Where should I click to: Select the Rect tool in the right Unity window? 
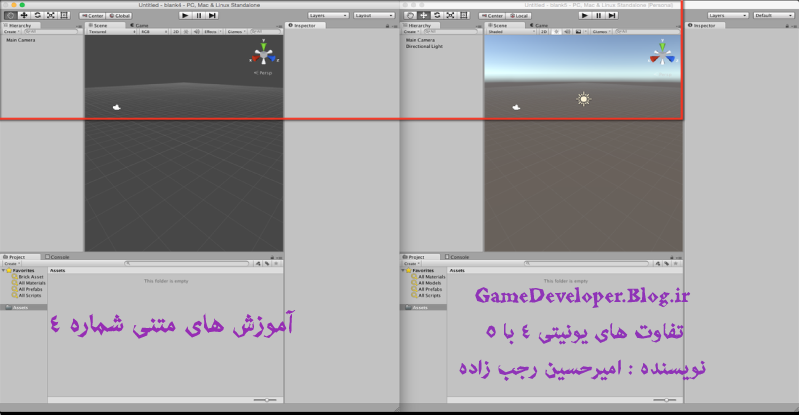point(464,15)
